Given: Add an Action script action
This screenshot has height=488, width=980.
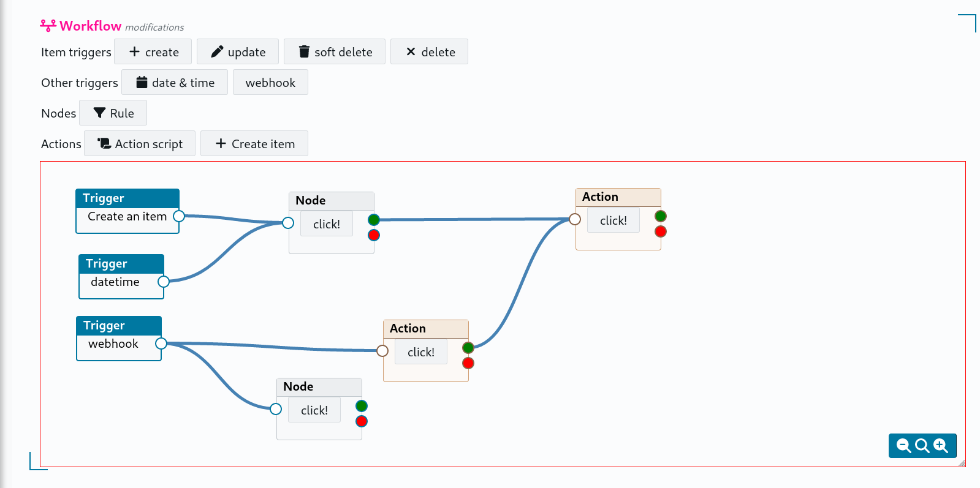Looking at the screenshot, I should coord(140,144).
